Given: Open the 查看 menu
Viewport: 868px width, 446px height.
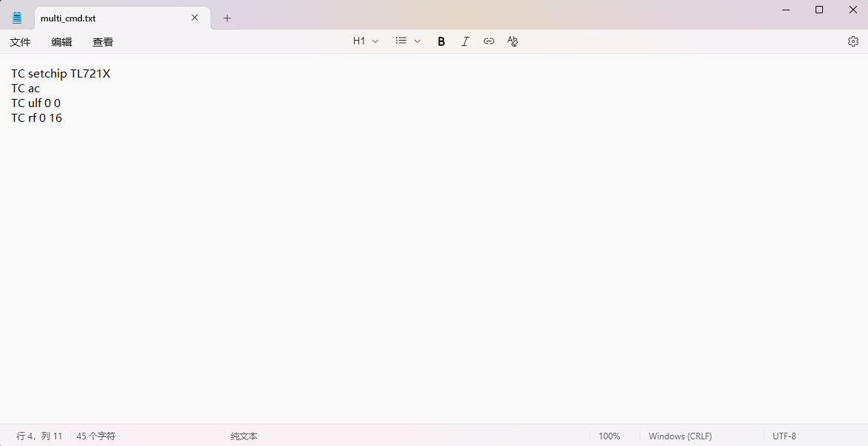Looking at the screenshot, I should 103,42.
